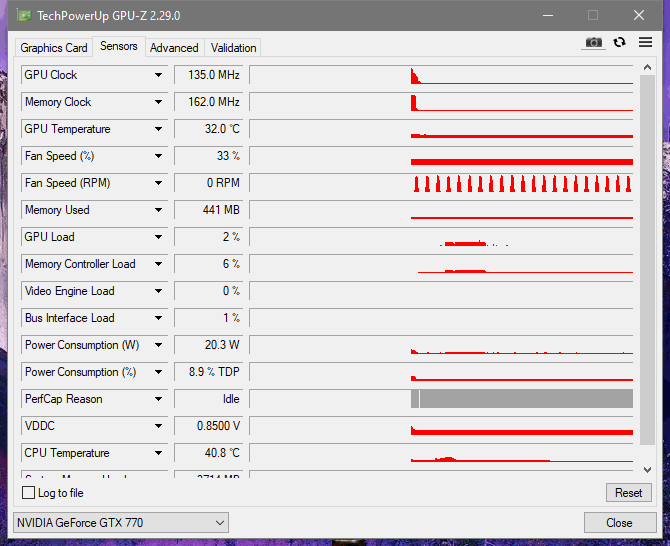Open the Fan Speed (RPM) sensor dropdown
Image resolution: width=670 pixels, height=546 pixels.
point(158,183)
